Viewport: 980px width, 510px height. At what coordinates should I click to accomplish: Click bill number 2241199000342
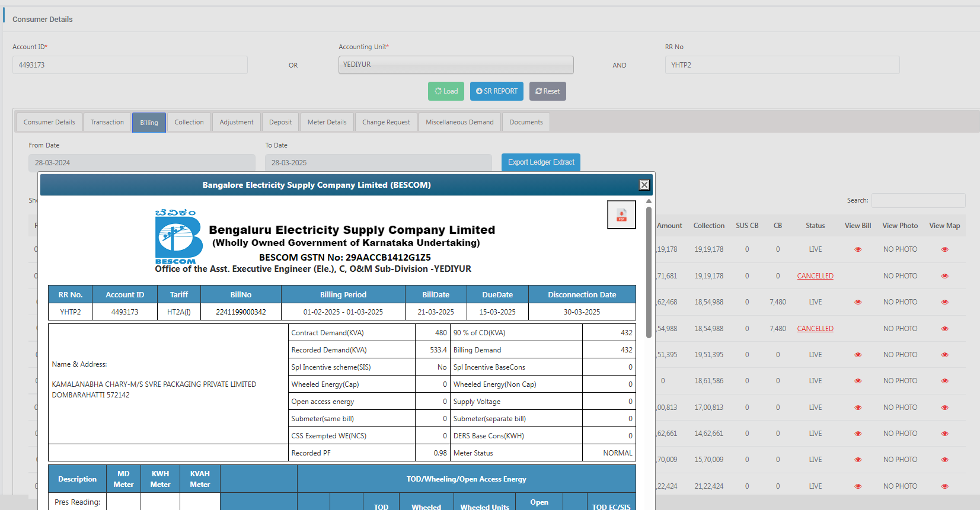point(241,312)
